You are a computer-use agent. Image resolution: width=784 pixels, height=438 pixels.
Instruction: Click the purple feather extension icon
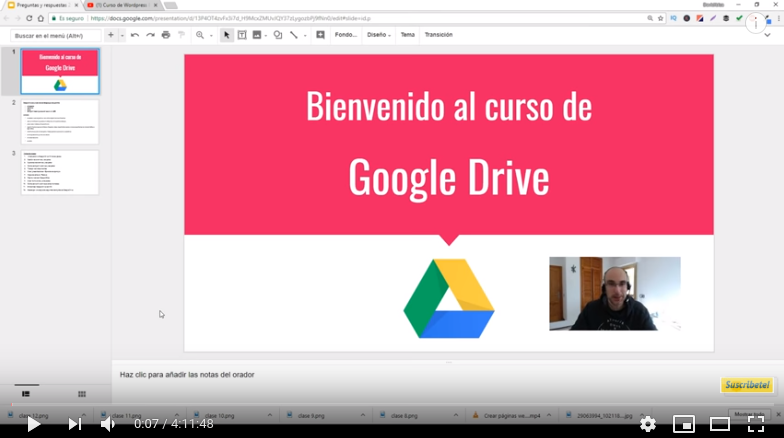point(713,18)
